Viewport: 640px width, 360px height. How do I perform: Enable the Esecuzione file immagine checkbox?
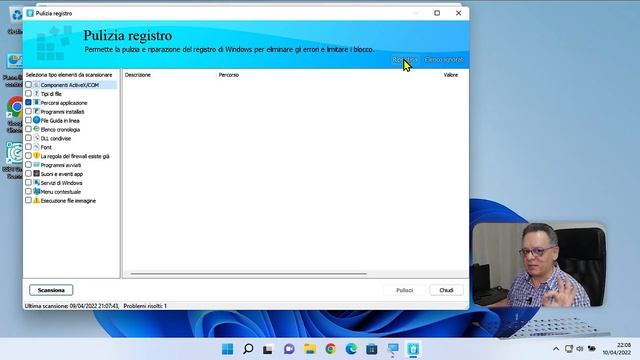(x=28, y=200)
